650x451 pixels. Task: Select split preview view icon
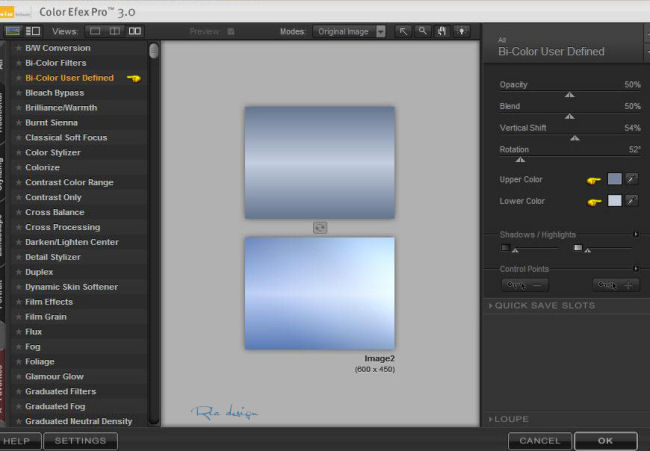pos(115,31)
